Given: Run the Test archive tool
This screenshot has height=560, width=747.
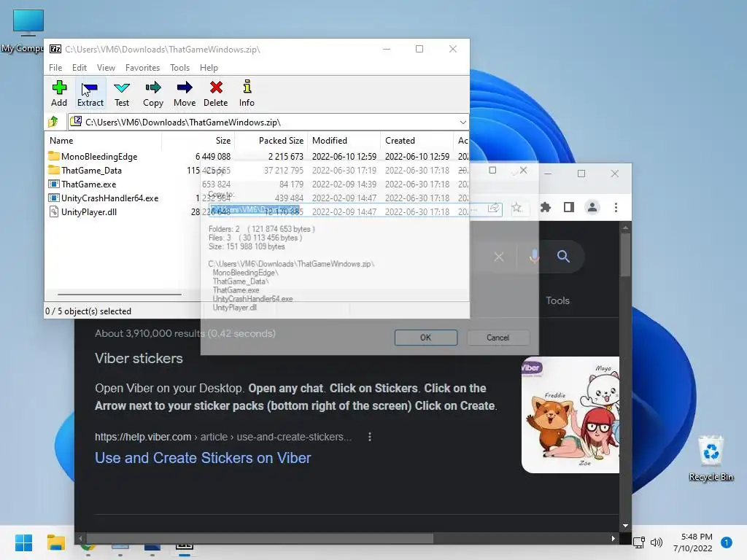Looking at the screenshot, I should click(x=122, y=93).
